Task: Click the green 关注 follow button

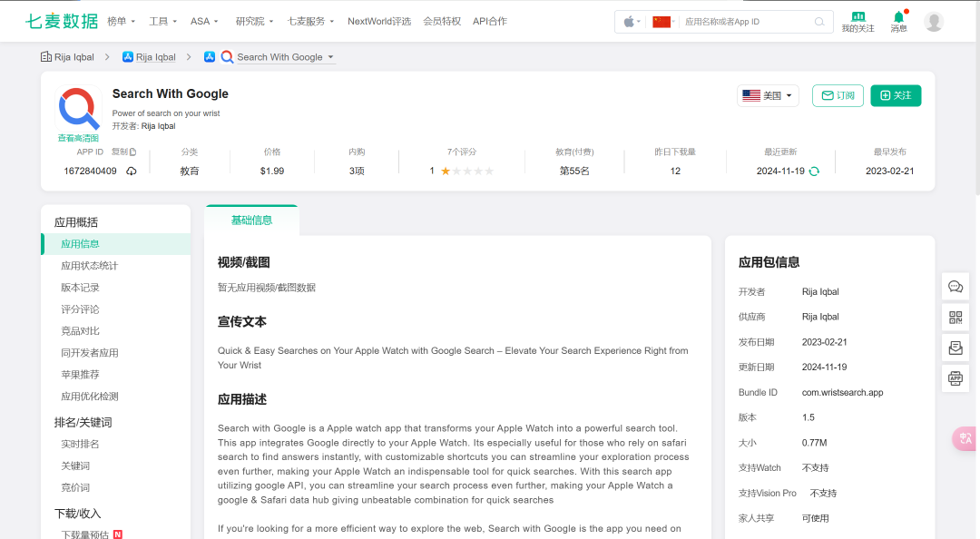Action: (x=896, y=95)
